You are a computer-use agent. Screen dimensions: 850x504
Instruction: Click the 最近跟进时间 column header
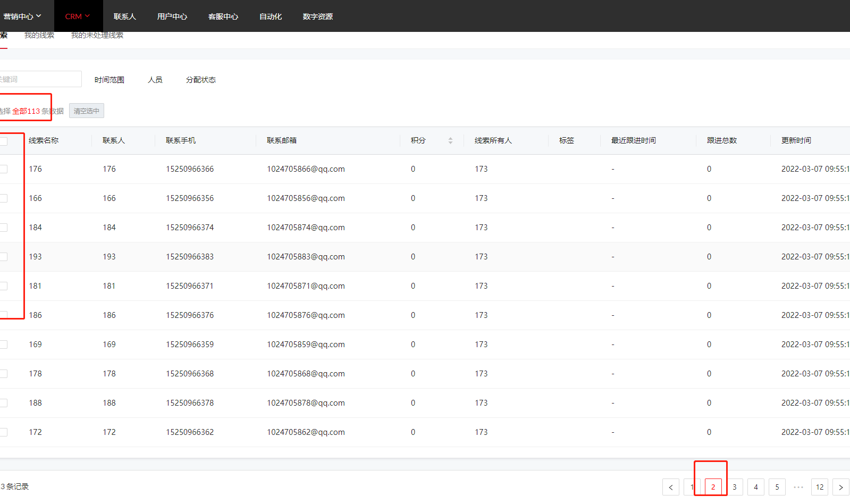coord(634,140)
